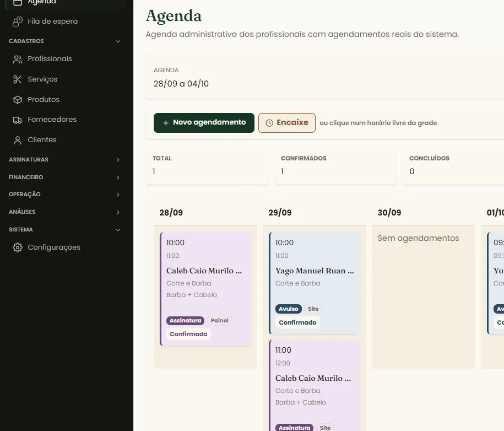Click Barba + Cabelo on 28/09 card
504x431 pixels.
[x=192, y=295]
